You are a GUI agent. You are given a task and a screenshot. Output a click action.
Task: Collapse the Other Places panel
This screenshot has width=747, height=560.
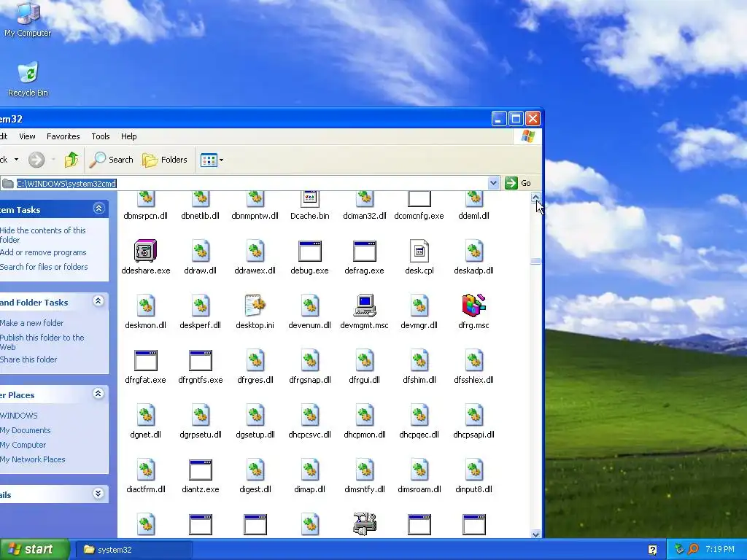click(x=98, y=393)
